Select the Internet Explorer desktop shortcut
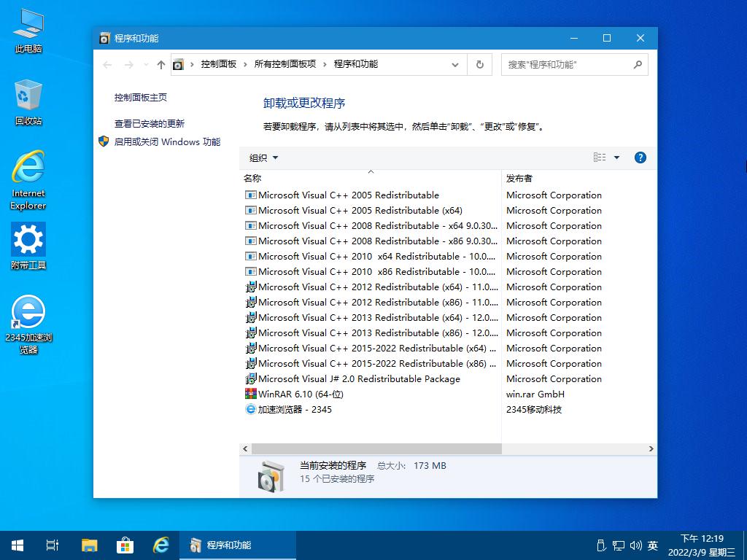 click(x=28, y=180)
